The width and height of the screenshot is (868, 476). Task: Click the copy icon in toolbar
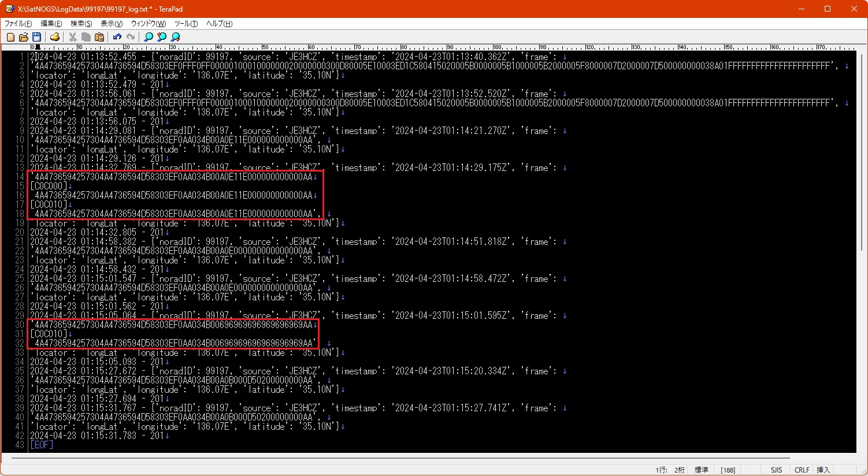86,37
